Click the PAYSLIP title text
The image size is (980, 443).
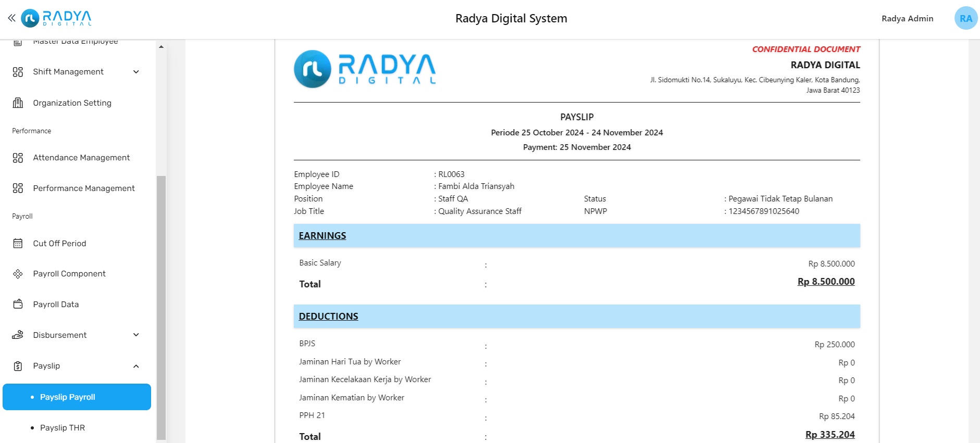click(x=577, y=117)
